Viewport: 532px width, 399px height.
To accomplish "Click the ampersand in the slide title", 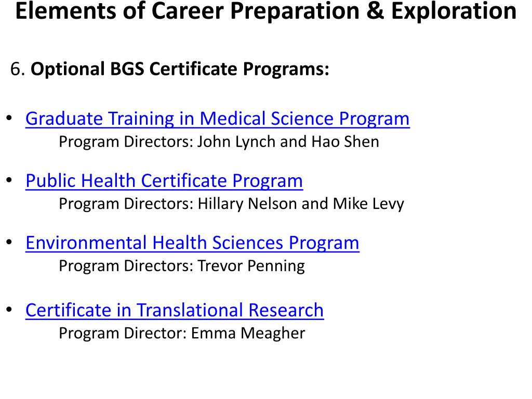I will coord(375,11).
